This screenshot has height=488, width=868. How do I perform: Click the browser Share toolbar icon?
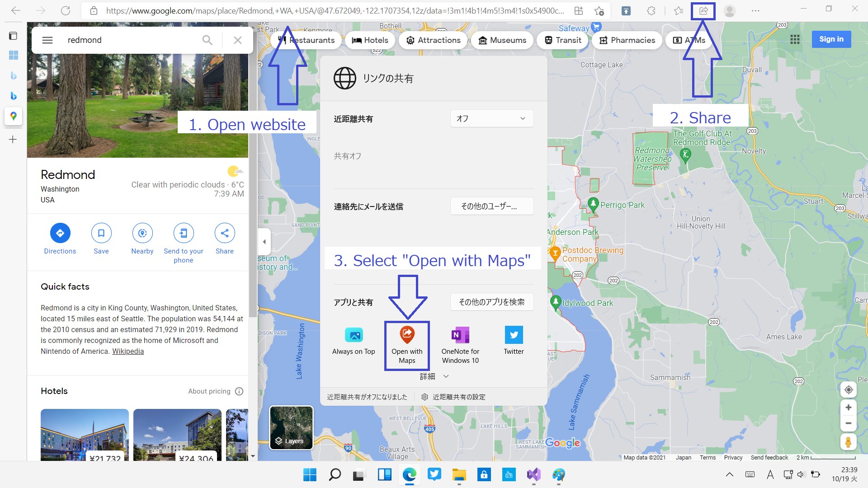point(703,11)
